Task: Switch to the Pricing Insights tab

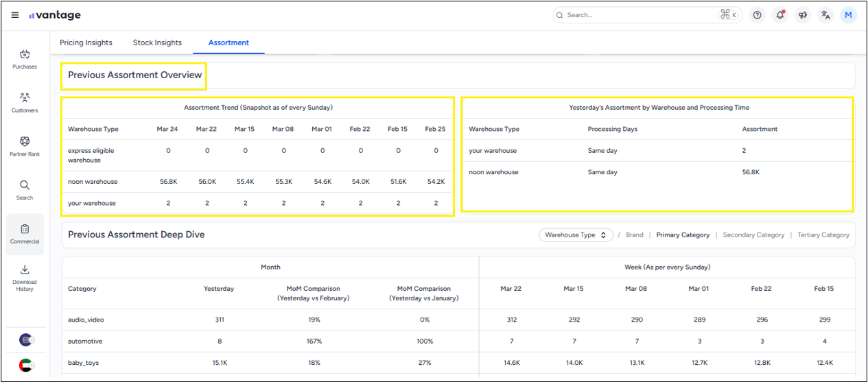Action: pos(86,43)
